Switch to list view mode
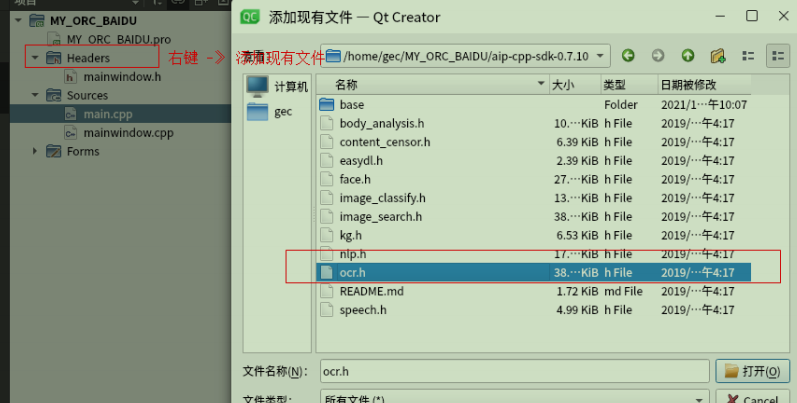 click(748, 56)
